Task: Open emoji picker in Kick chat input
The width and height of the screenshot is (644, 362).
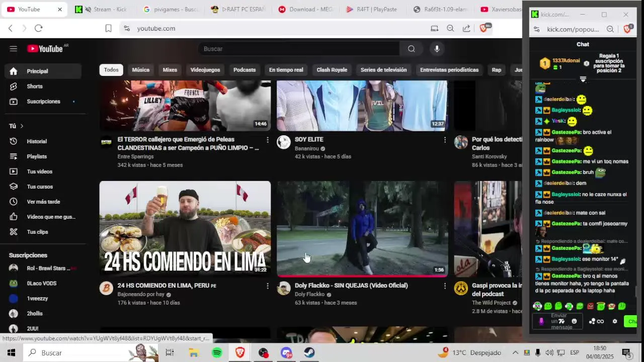Action: [x=574, y=321]
